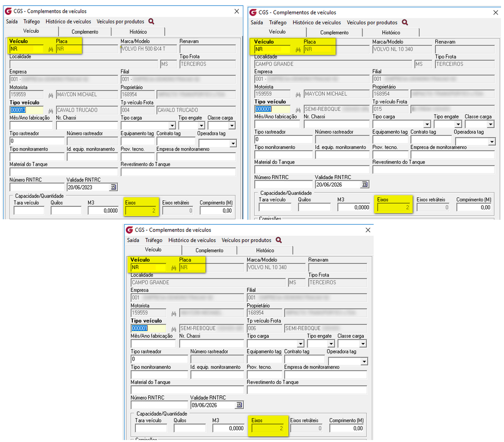Click Motorista binoculars in window dated 09/06/2026
504x442 pixels.
pos(174,314)
